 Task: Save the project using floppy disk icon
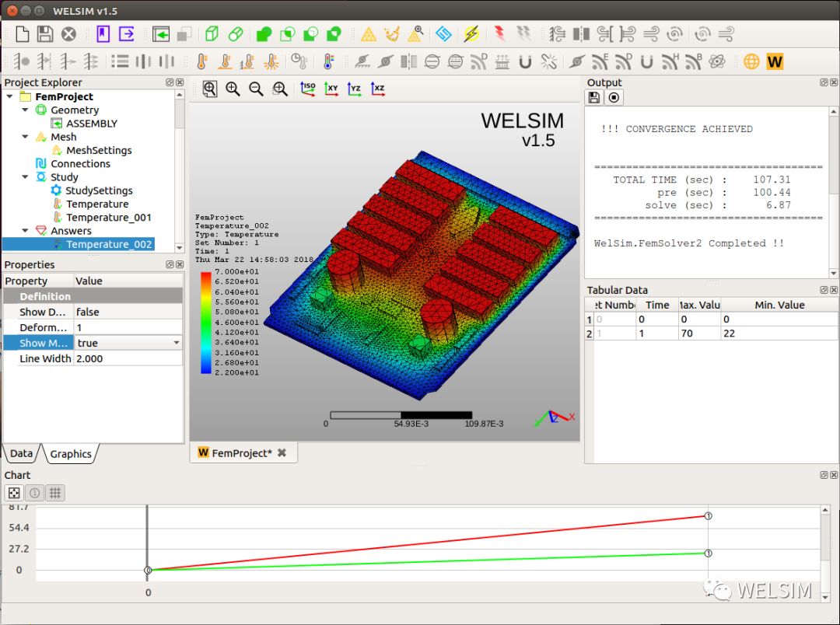point(45,34)
